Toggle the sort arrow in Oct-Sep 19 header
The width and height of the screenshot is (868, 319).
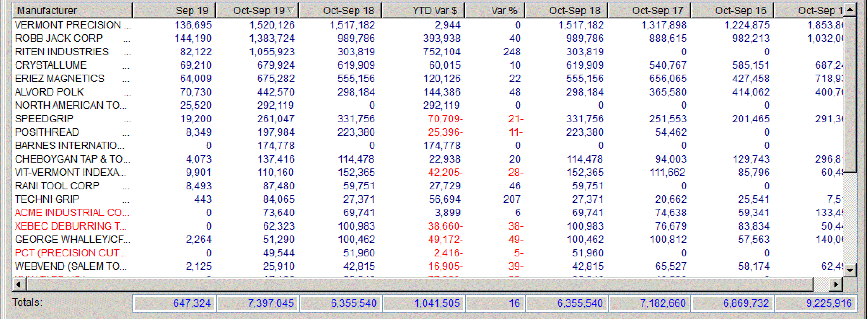pos(291,11)
